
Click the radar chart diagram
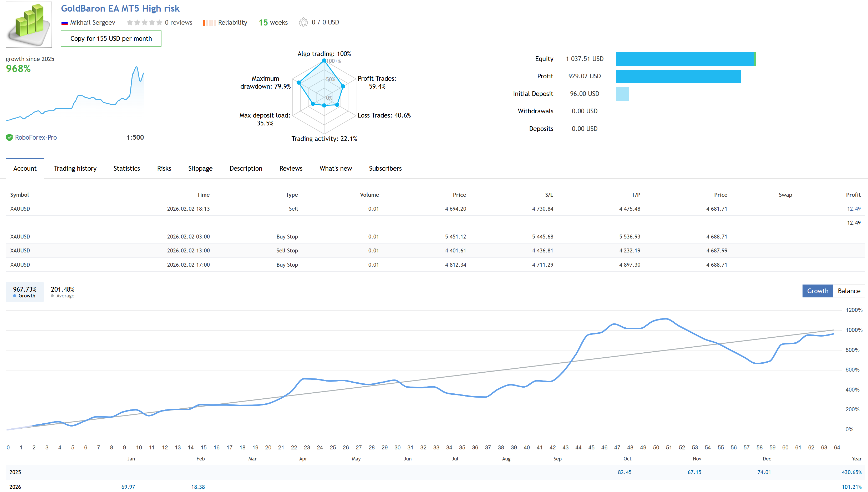click(x=324, y=96)
